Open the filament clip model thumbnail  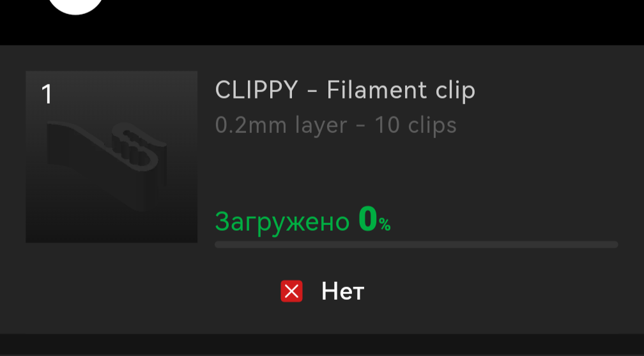(111, 157)
